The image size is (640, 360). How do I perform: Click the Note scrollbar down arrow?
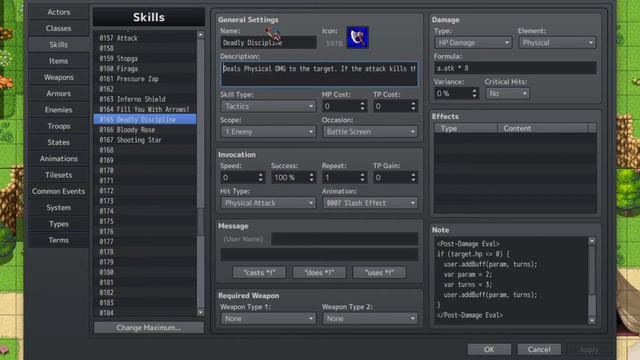click(x=592, y=320)
